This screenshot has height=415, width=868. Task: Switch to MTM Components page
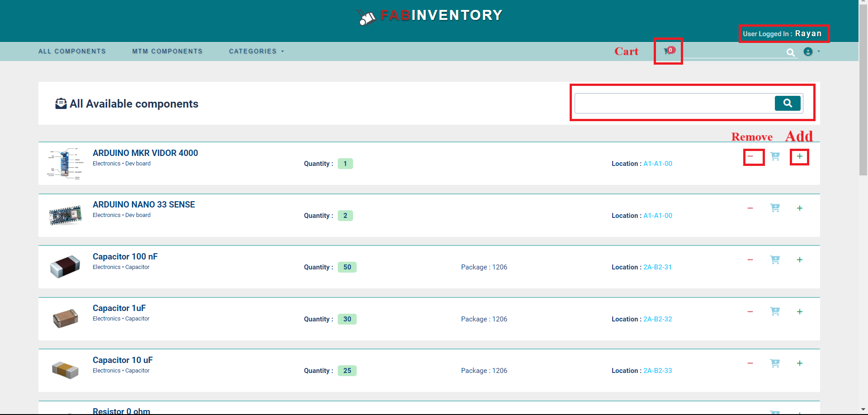167,52
